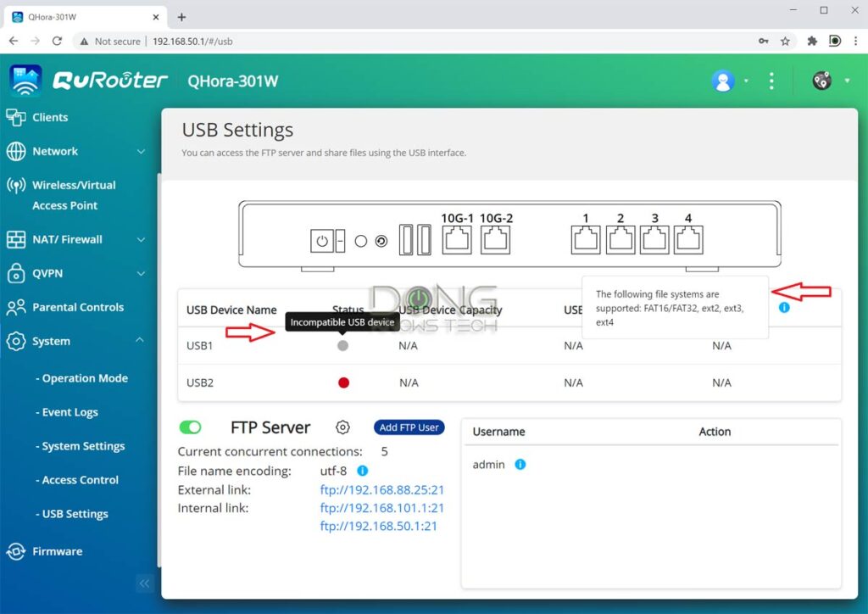Image resolution: width=868 pixels, height=614 pixels.
Task: Expand the QVPN menu chevron
Action: (142, 274)
